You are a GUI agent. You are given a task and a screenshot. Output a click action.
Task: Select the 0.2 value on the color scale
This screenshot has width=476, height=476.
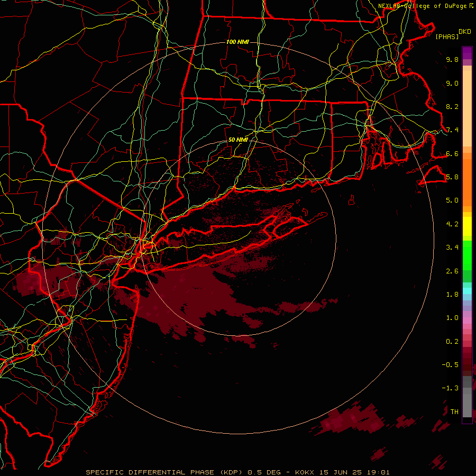coord(452,342)
